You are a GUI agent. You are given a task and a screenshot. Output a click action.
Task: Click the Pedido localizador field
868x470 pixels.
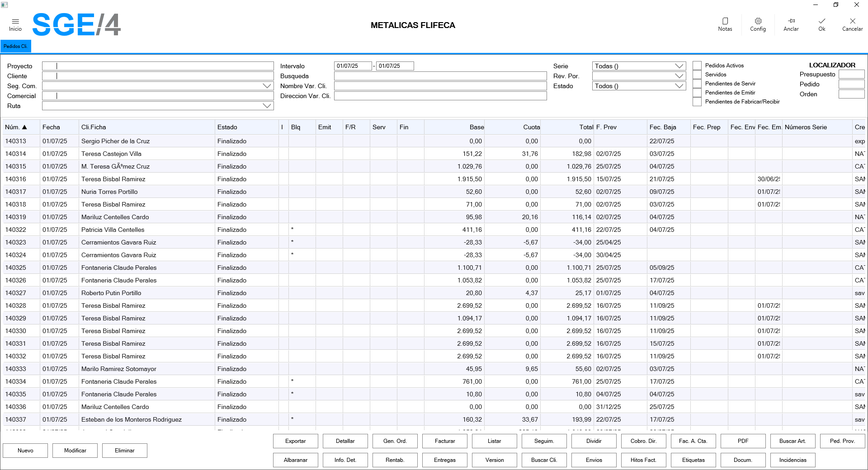tap(851, 84)
